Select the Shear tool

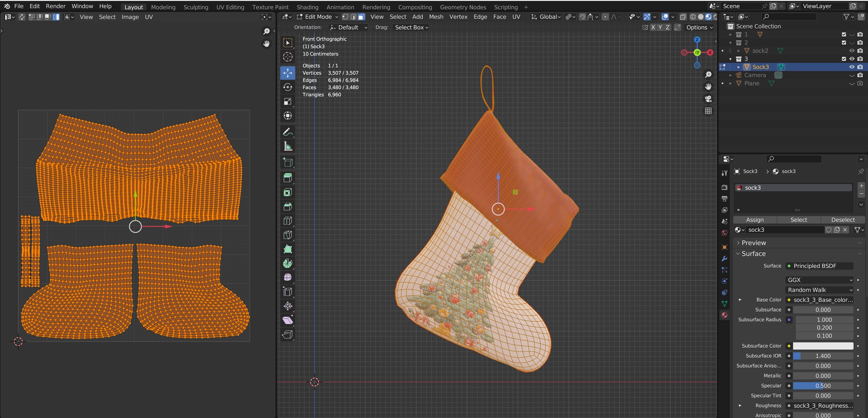point(288,320)
